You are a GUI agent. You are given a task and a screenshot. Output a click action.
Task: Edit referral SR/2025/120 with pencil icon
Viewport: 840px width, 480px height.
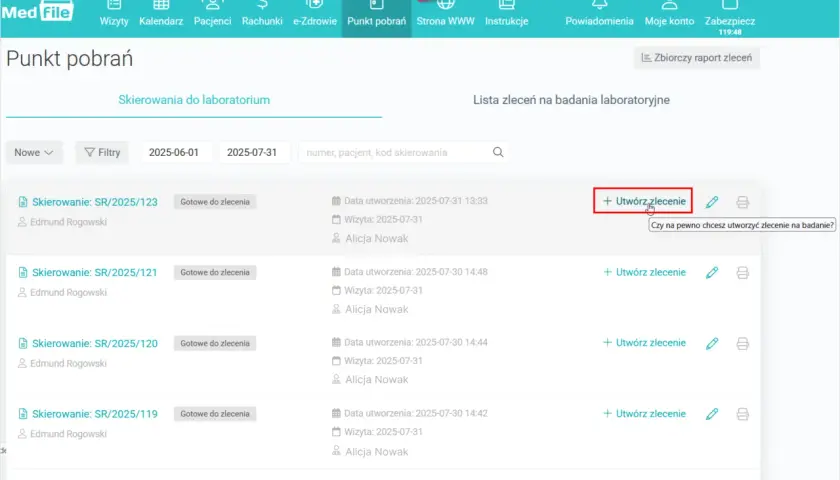(x=711, y=343)
